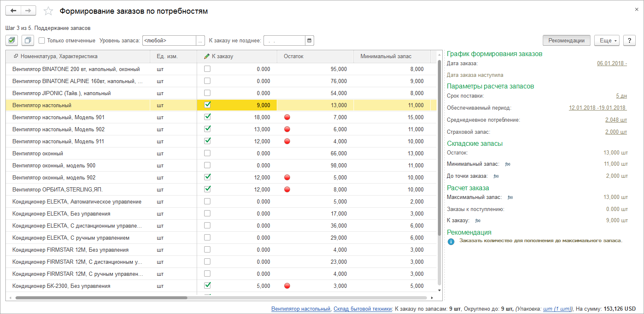The image size is (644, 314).
Task: Click the Рекомендации button
Action: 566,40
